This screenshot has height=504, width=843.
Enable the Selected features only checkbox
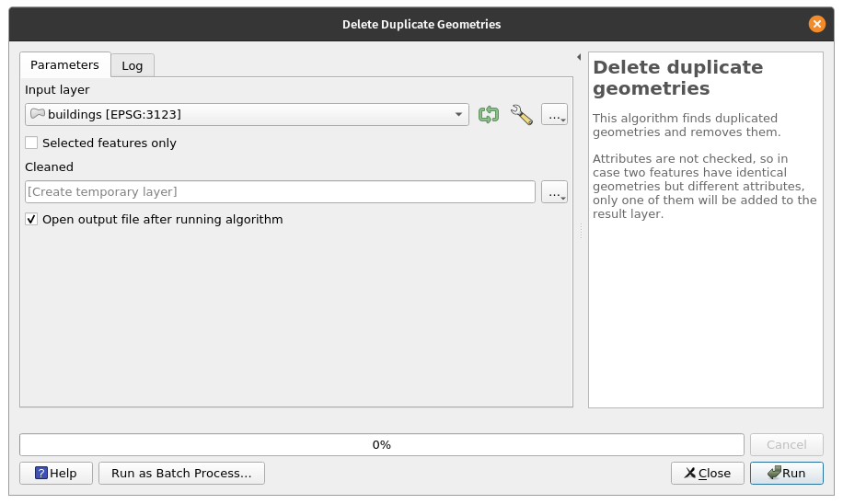coord(32,143)
